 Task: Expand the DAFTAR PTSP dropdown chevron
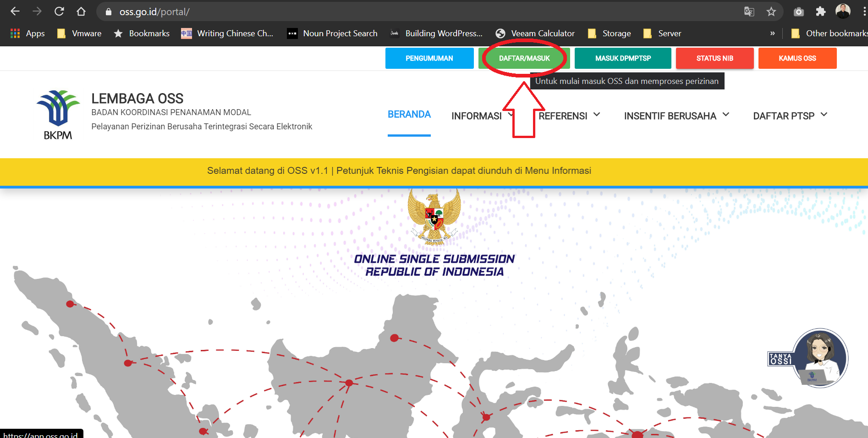click(824, 115)
